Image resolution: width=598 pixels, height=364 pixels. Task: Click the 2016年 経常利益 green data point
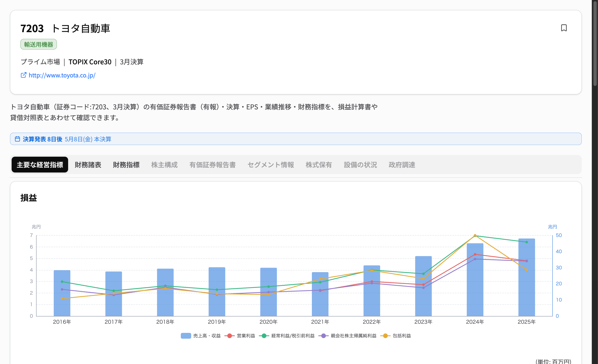62,282
